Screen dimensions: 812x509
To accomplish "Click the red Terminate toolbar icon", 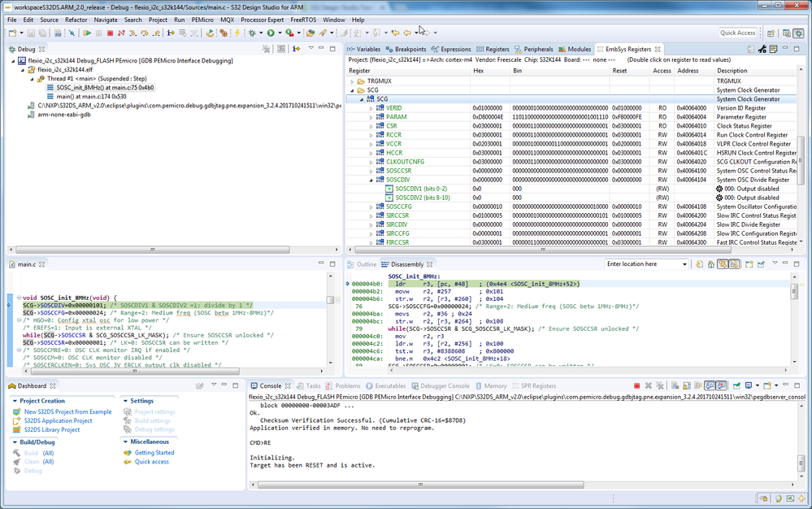I will pos(110,33).
